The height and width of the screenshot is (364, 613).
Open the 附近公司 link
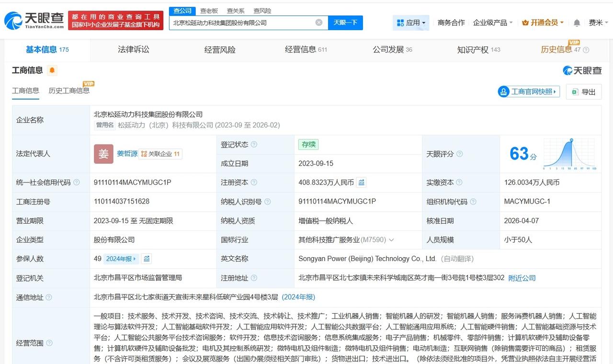tap(522, 278)
